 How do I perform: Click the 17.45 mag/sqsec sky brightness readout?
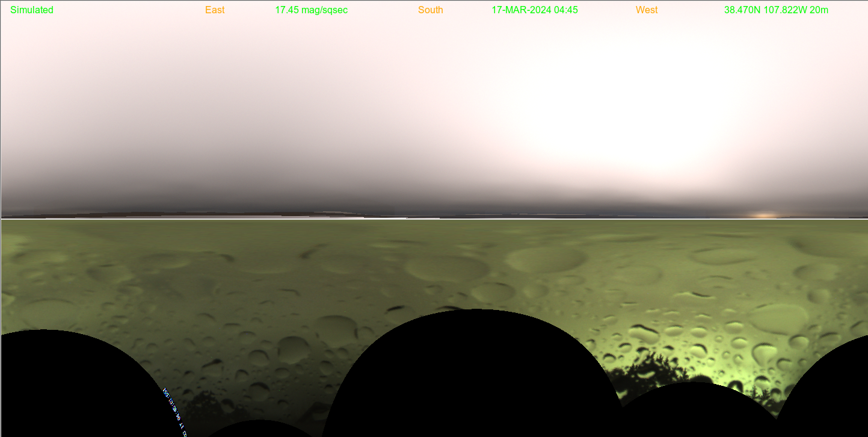pos(311,10)
